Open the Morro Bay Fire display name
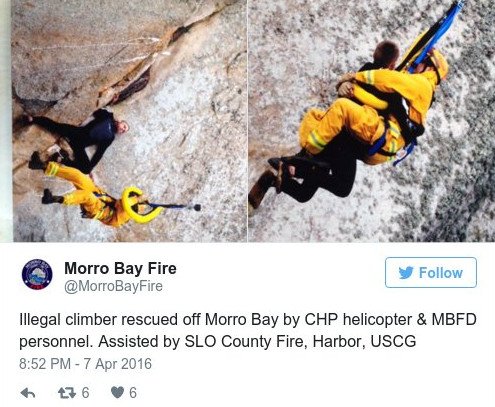Image resolution: width=495 pixels, height=407 pixels. tap(120, 268)
